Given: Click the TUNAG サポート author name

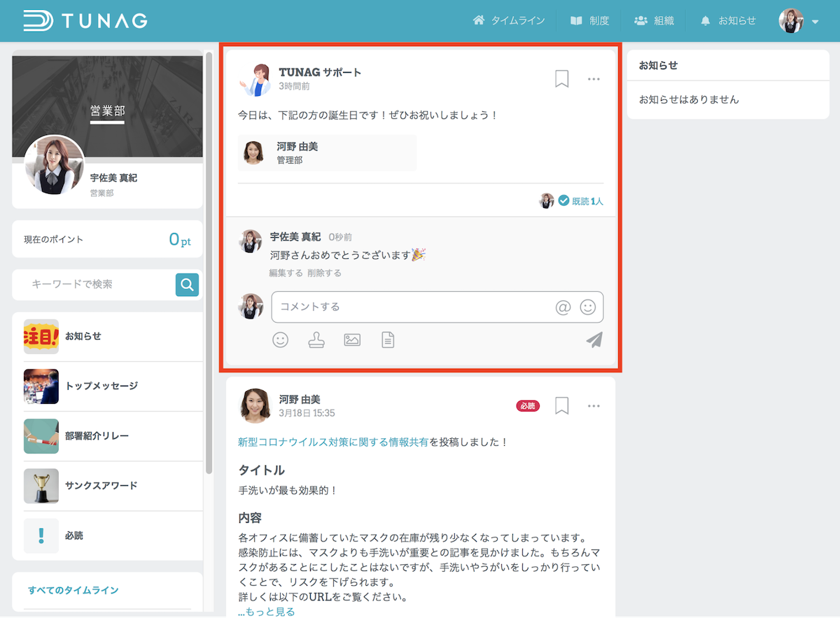Looking at the screenshot, I should tap(320, 72).
